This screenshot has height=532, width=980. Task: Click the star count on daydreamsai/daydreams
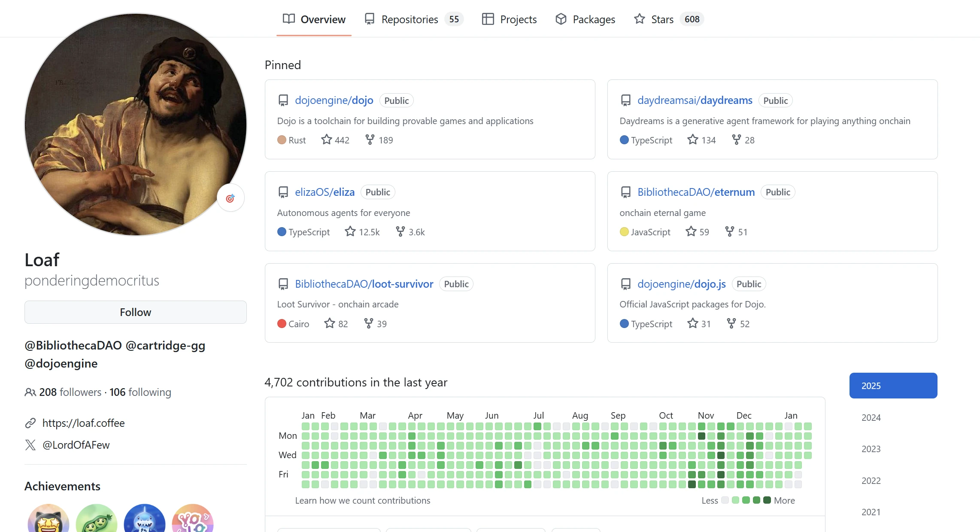(708, 140)
